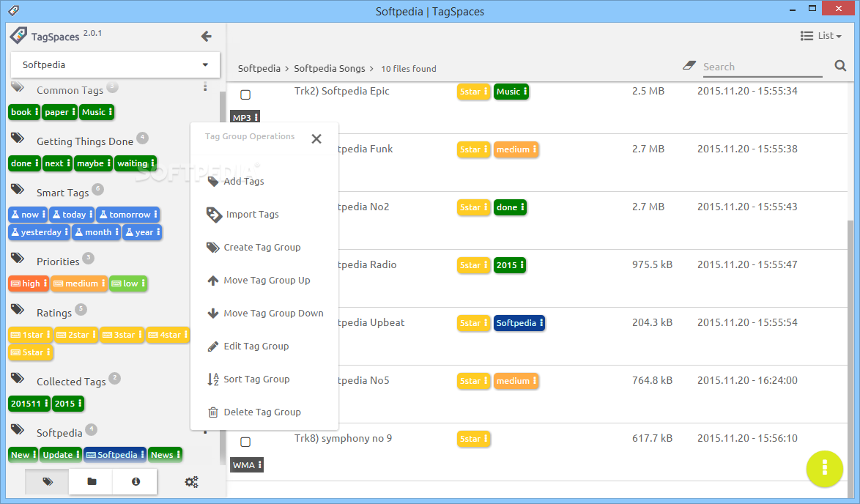
Task: Click tag icon beside Smart Tags
Action: [18, 190]
